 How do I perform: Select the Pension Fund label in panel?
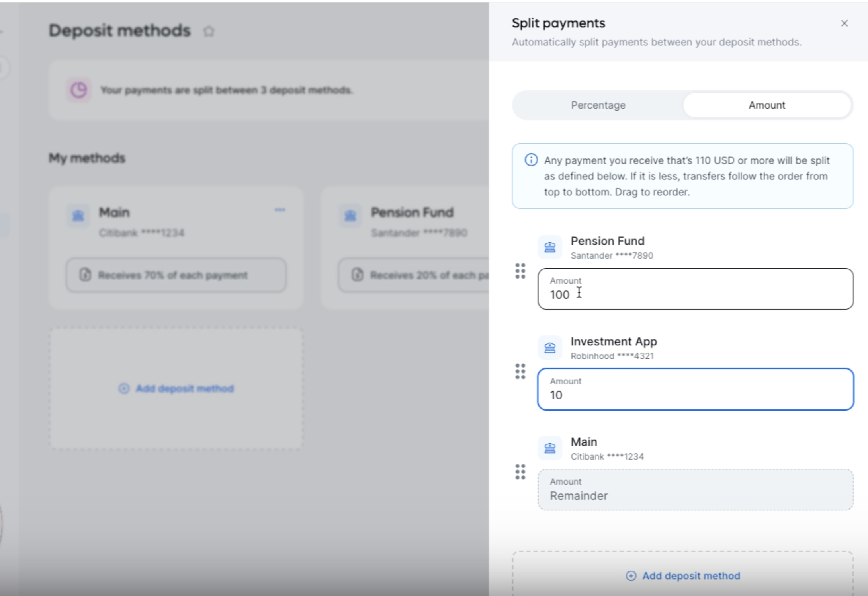(x=607, y=241)
